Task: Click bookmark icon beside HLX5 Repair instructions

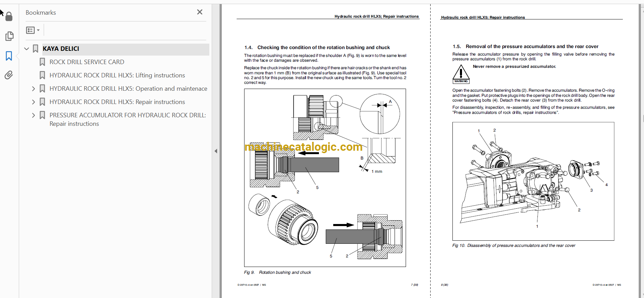Action: coord(42,102)
